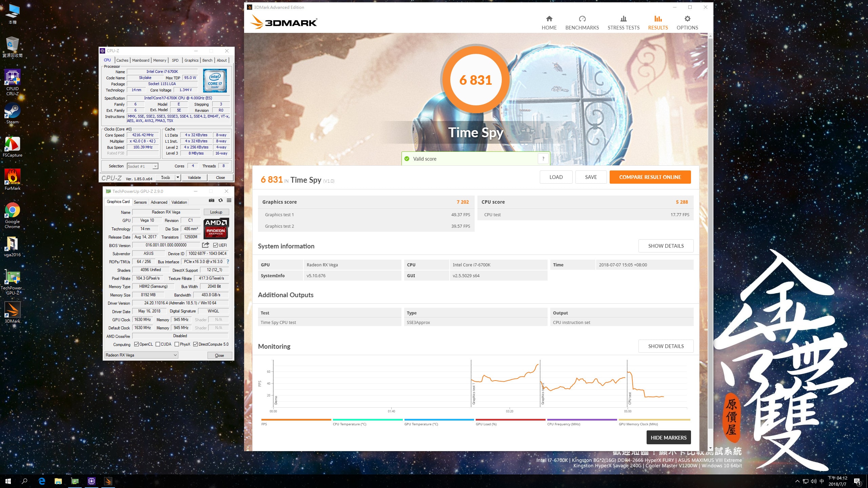Click the SAVE result button
This screenshot has width=868, height=488.
(x=591, y=177)
